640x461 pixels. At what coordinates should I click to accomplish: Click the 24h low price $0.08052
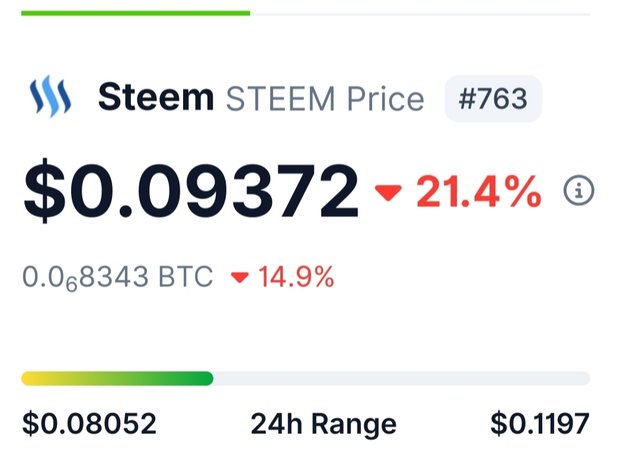89,424
